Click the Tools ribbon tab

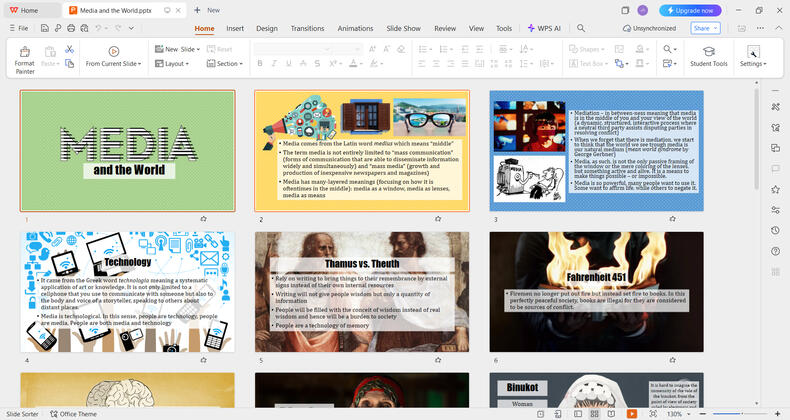[504, 28]
